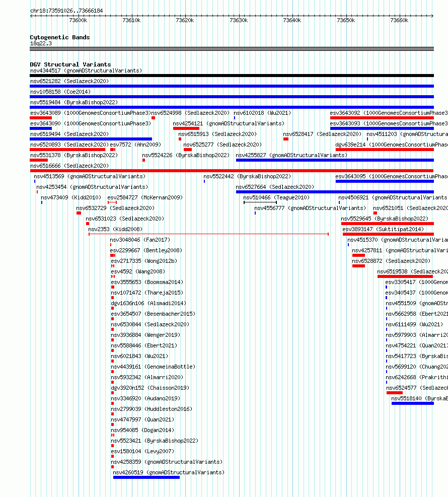Click esv3555653 (Boomsma2014) label
Screen dimensions: 448x497
tap(147, 282)
